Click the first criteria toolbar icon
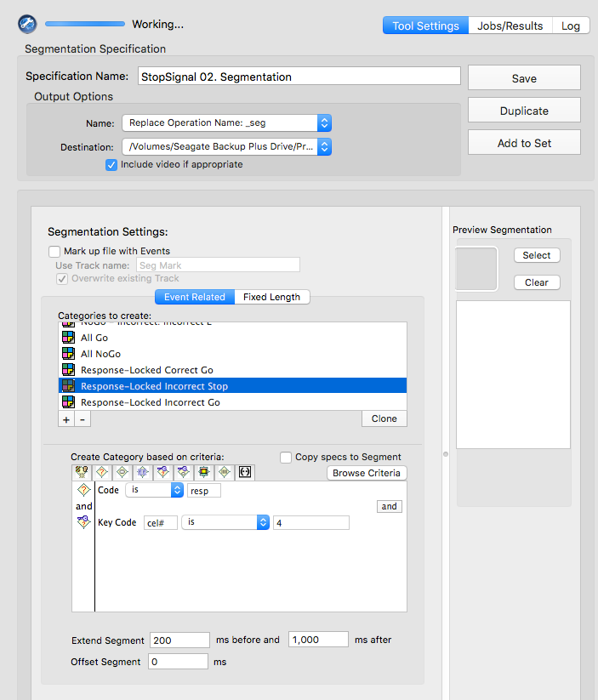The height and width of the screenshot is (700, 598). (x=82, y=472)
